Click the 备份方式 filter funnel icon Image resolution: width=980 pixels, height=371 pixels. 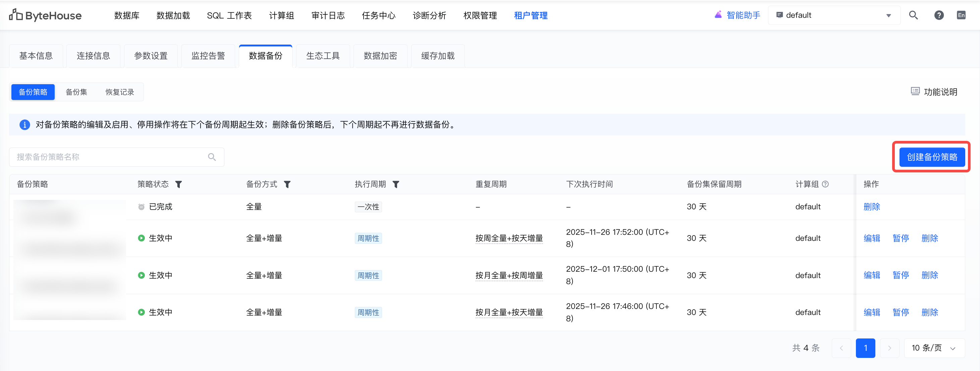(x=287, y=184)
